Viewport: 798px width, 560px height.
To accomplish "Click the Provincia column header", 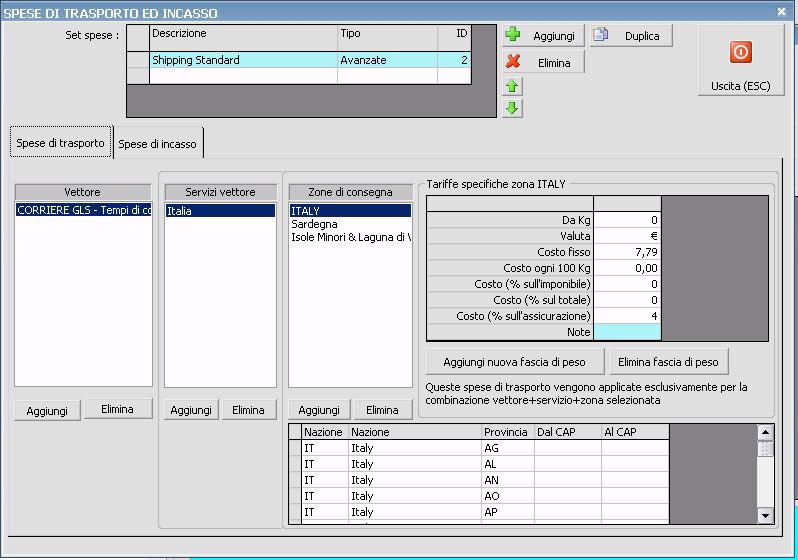I will 507,432.
